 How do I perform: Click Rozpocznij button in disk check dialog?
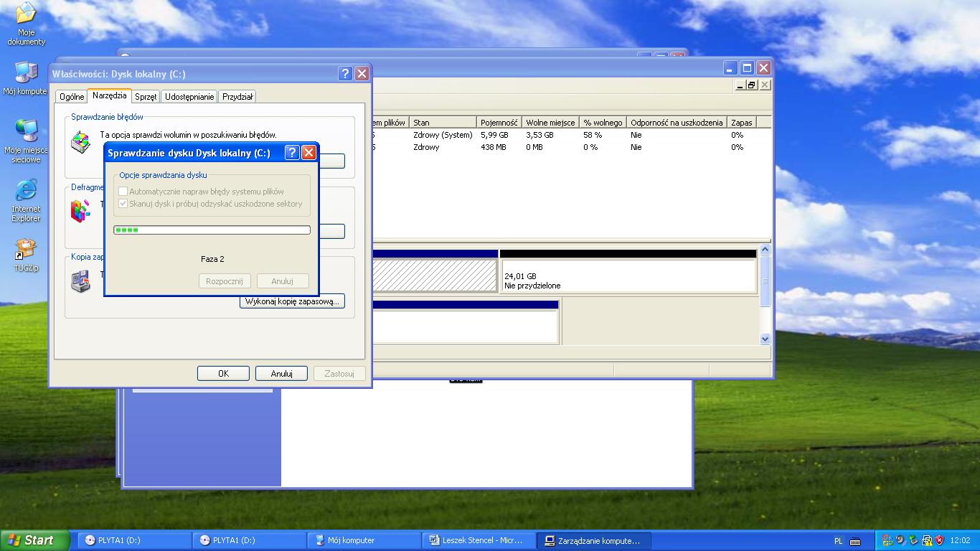(x=225, y=281)
